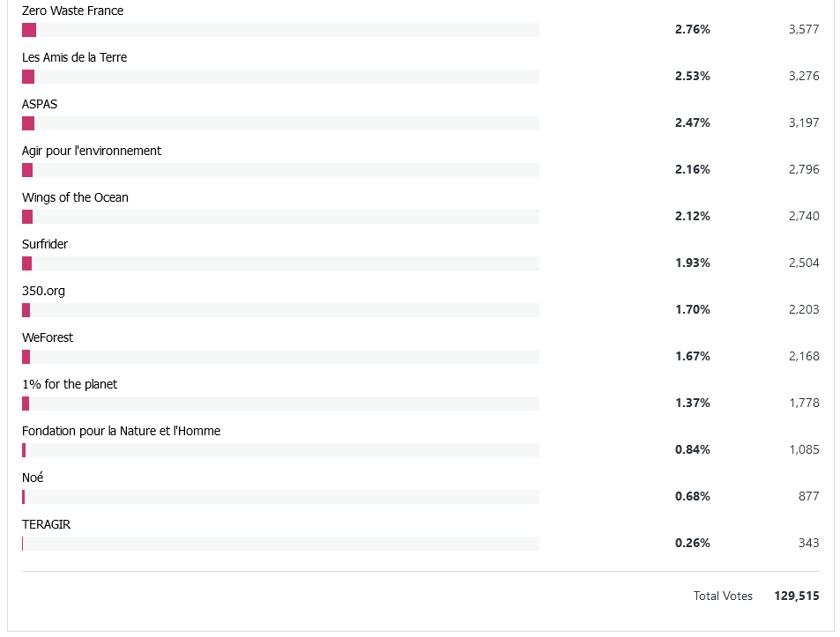Click Fondation pour la Nature et l'Homme label

pos(121,432)
